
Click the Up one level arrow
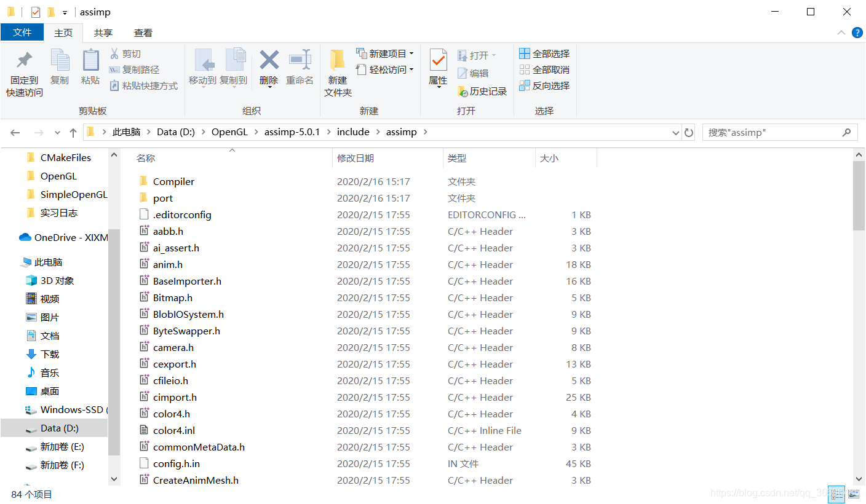tap(73, 132)
